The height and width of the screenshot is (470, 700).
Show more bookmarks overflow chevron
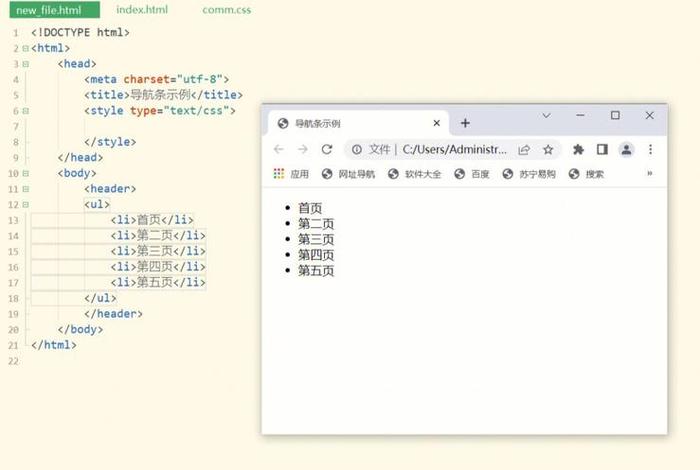(x=650, y=173)
